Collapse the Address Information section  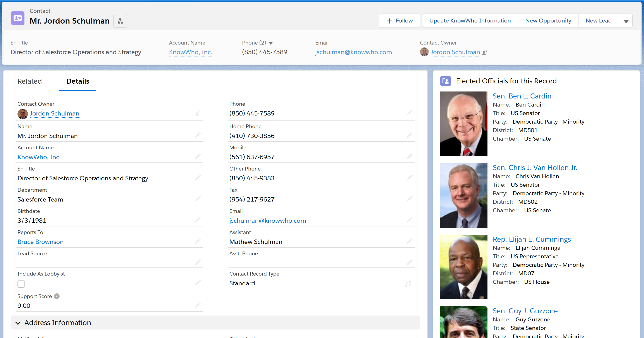(x=18, y=323)
